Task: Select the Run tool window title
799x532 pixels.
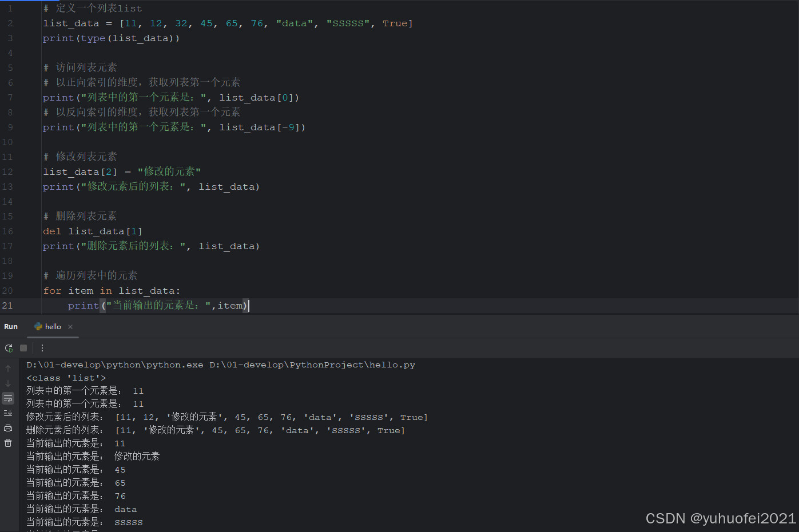Action: point(11,327)
